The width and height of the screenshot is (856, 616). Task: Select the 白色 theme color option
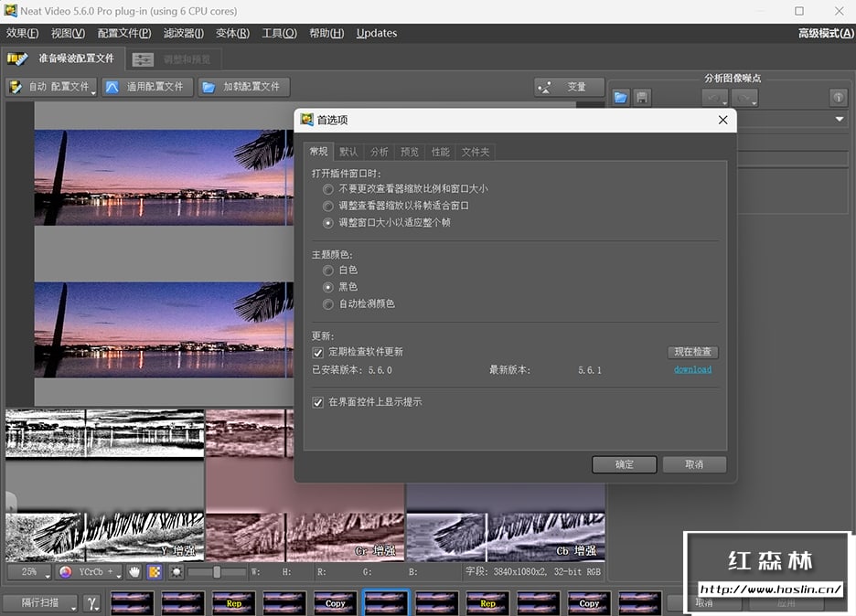(328, 271)
